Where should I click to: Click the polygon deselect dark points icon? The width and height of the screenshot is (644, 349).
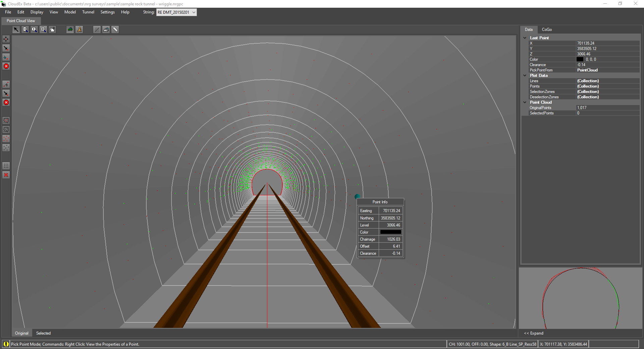pyautogui.click(x=6, y=130)
